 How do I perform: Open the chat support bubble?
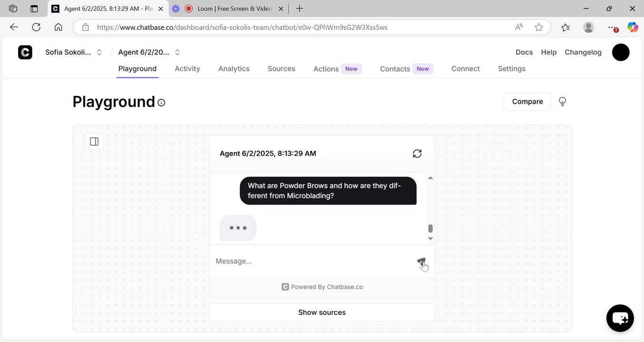(620, 318)
